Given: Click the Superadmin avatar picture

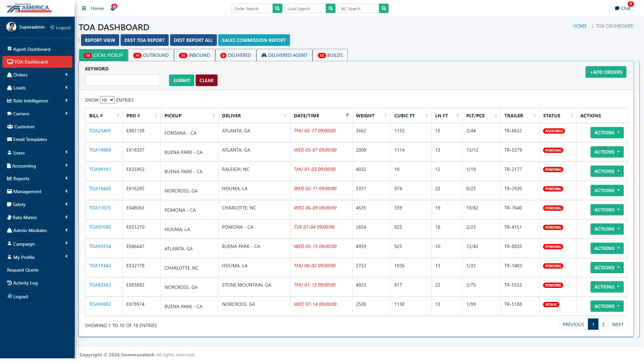Looking at the screenshot, I should (11, 27).
